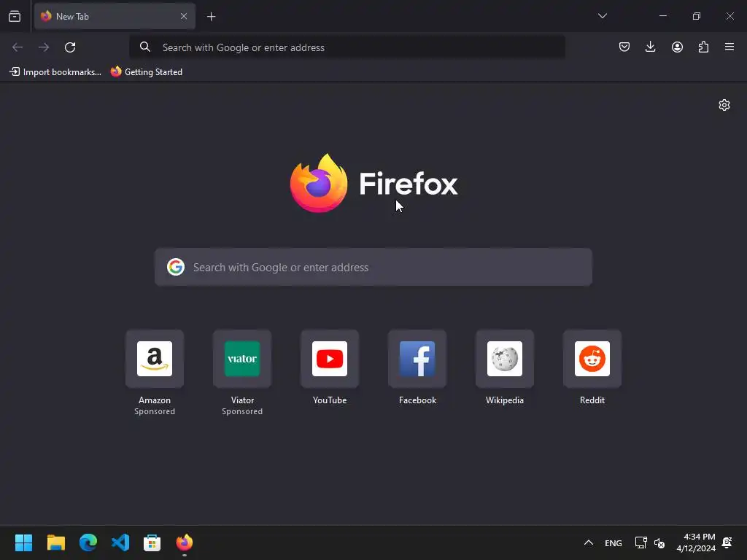Open the Windows Start menu
Viewport: 747px width, 560px height.
pyautogui.click(x=23, y=542)
